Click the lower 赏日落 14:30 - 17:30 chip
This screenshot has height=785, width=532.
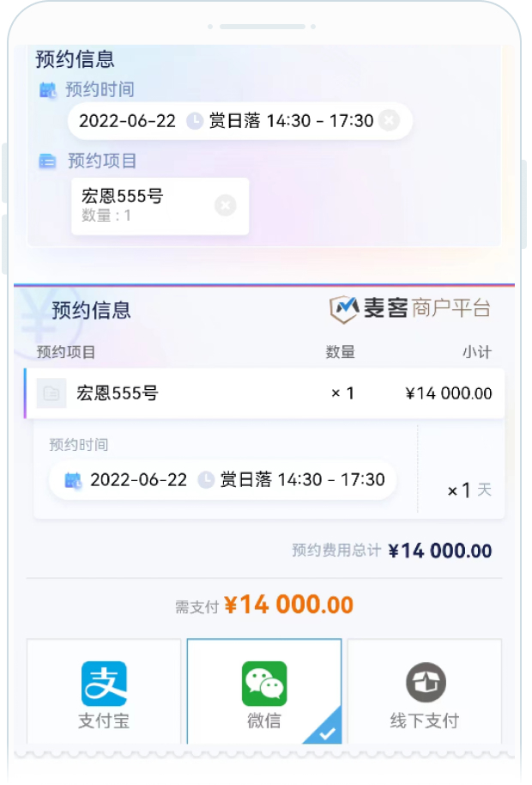(x=302, y=480)
